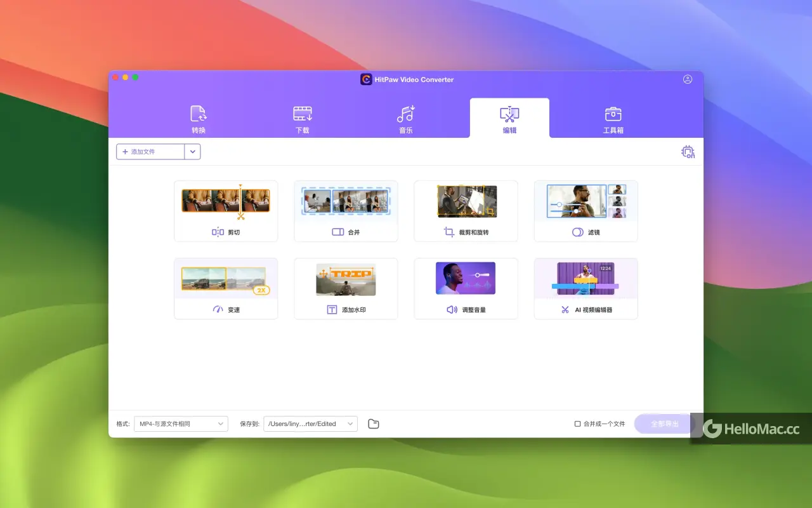Open the 音乐 (Music) tab
This screenshot has width=812, height=508.
[x=406, y=119]
